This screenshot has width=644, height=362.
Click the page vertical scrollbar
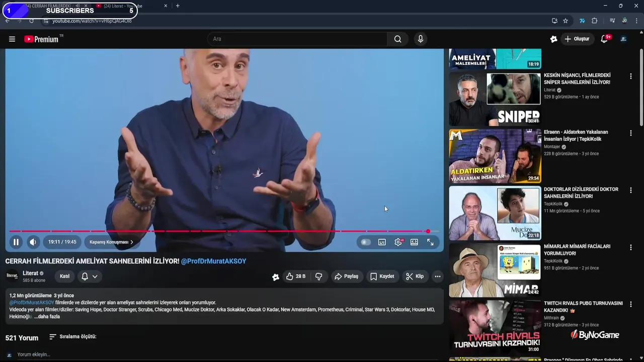pos(641,88)
